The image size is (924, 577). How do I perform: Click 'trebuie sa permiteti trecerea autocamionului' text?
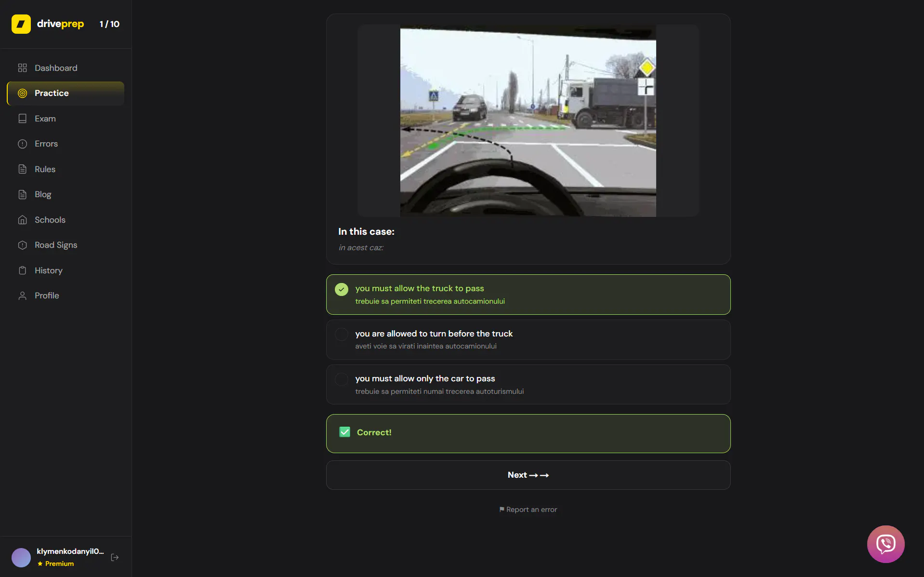tap(430, 301)
